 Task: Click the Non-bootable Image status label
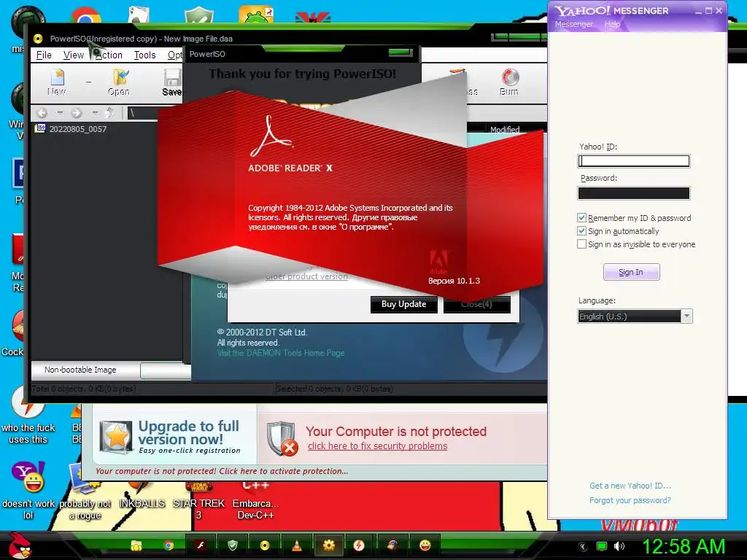80,370
